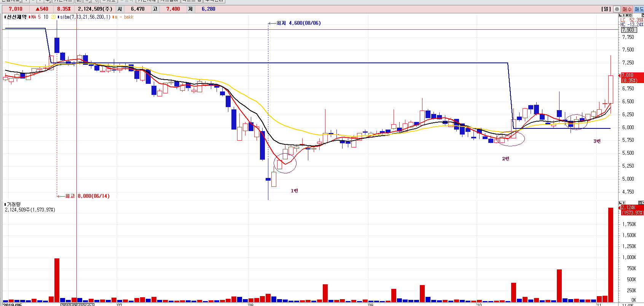Select the 2번 annotation text
Image resolution: width=644 pixels, height=306 pixels.
click(x=505, y=159)
